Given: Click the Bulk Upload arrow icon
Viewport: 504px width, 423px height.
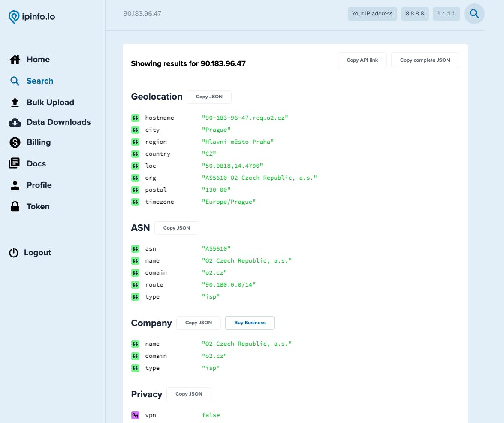Looking at the screenshot, I should [x=15, y=103].
